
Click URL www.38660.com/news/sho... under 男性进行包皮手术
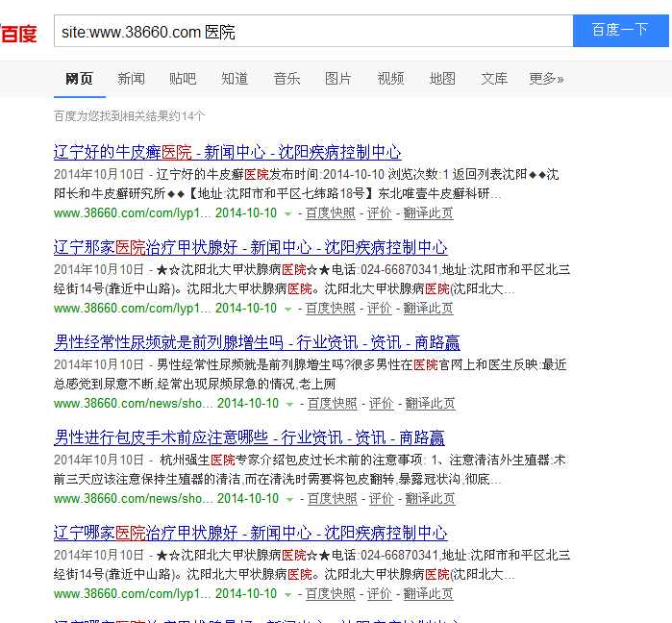coord(134,498)
